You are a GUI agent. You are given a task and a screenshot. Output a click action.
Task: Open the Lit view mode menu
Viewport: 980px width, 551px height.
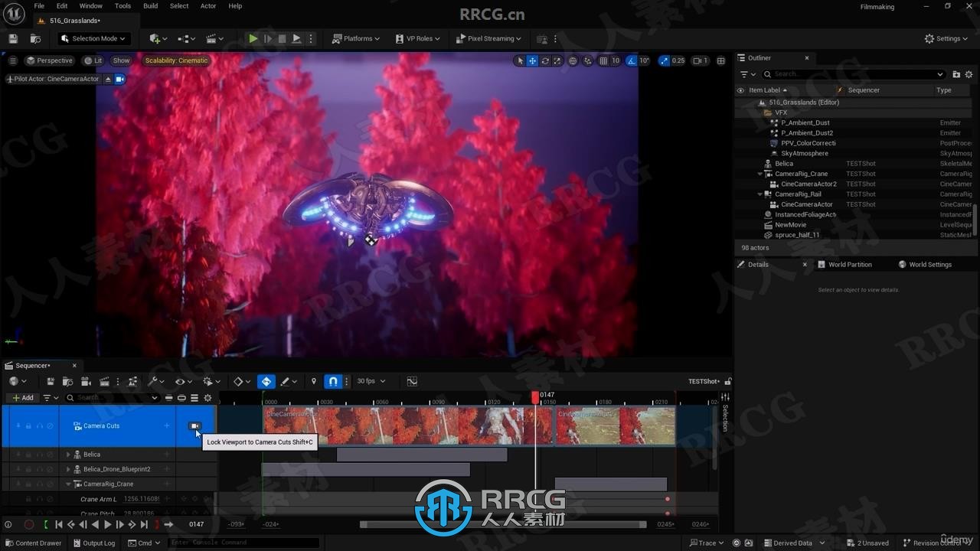pyautogui.click(x=93, y=60)
